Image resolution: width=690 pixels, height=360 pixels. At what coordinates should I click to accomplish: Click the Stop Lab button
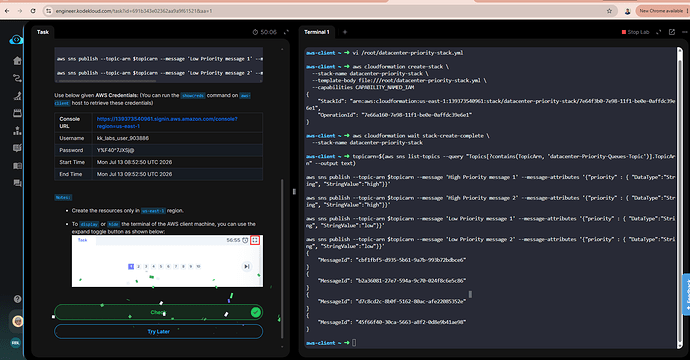pos(635,32)
